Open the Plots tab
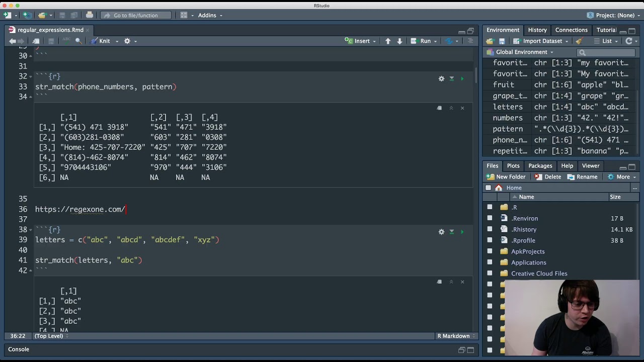This screenshot has height=362, width=644. click(513, 166)
